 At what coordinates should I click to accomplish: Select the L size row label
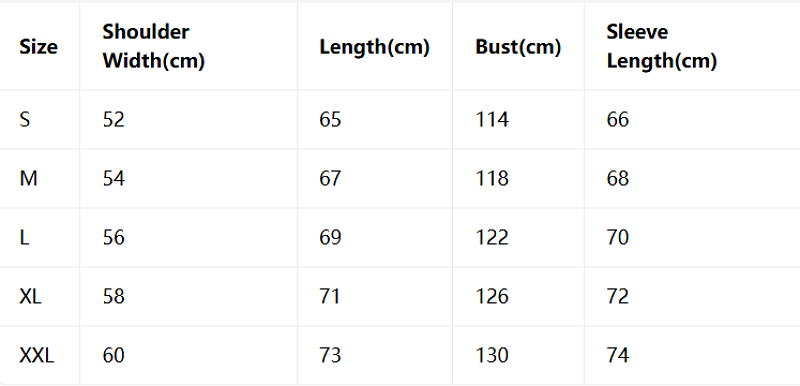pyautogui.click(x=24, y=238)
